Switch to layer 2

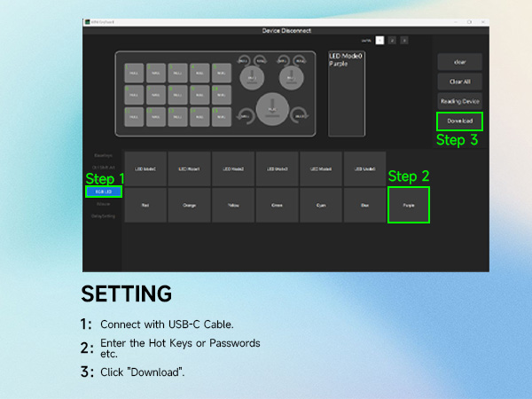[x=392, y=41]
